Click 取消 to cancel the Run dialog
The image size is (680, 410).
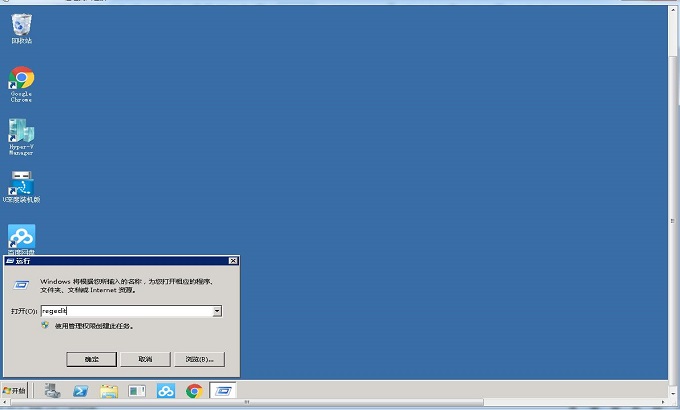coord(145,358)
